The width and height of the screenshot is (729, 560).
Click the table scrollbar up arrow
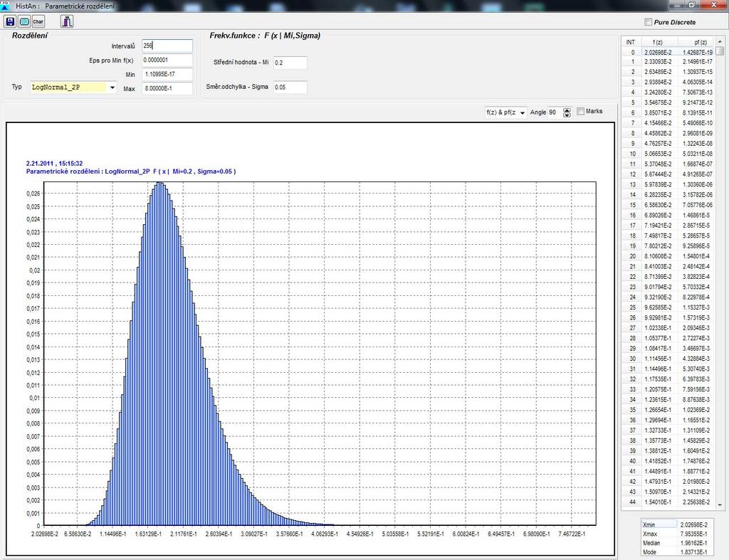point(720,42)
